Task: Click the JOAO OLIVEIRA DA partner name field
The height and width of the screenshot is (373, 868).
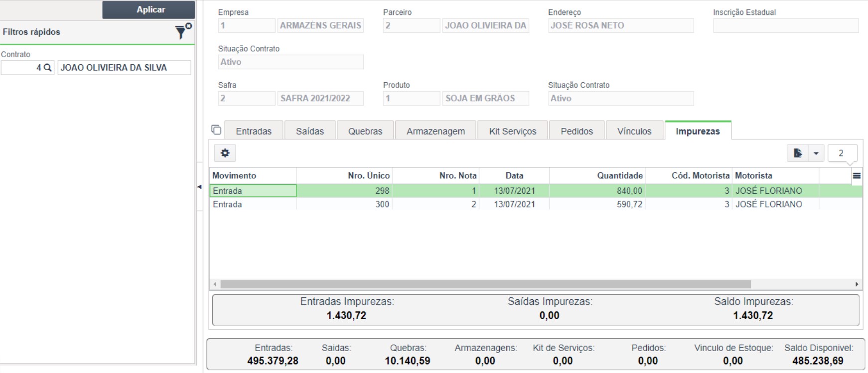Action: click(x=485, y=25)
